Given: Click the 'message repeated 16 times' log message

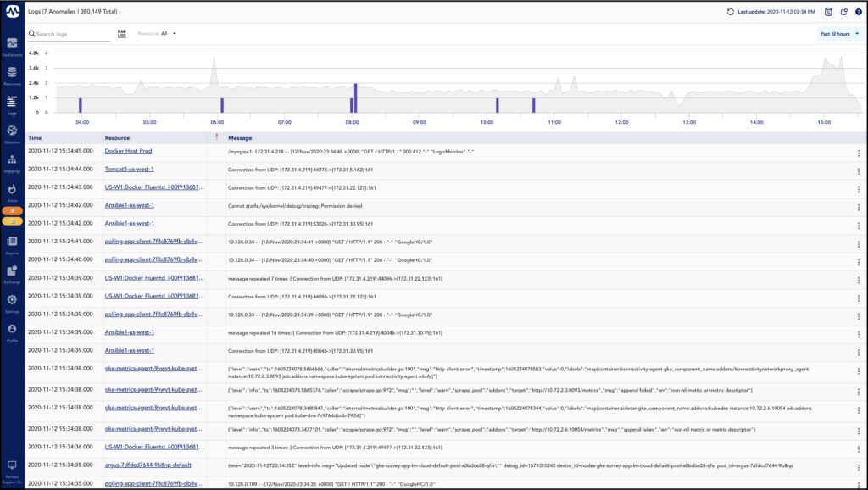Looking at the screenshot, I should tap(335, 333).
